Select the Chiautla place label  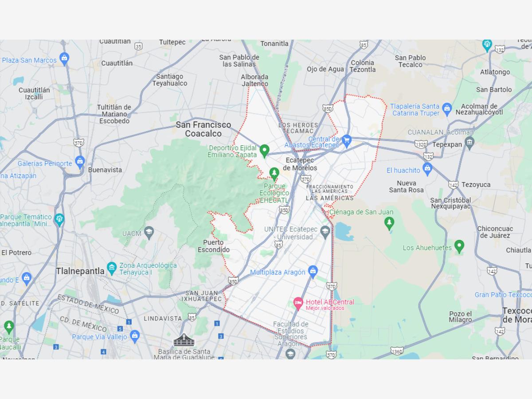(519, 250)
